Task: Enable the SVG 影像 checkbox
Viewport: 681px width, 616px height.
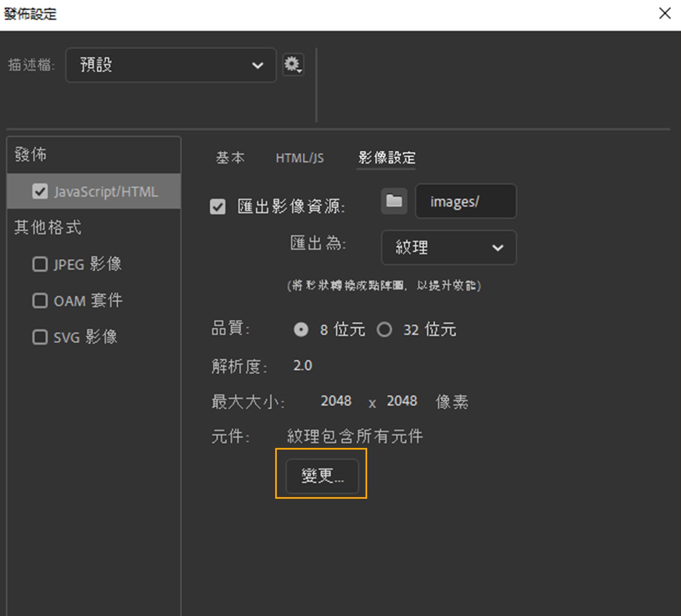Action: [x=40, y=337]
